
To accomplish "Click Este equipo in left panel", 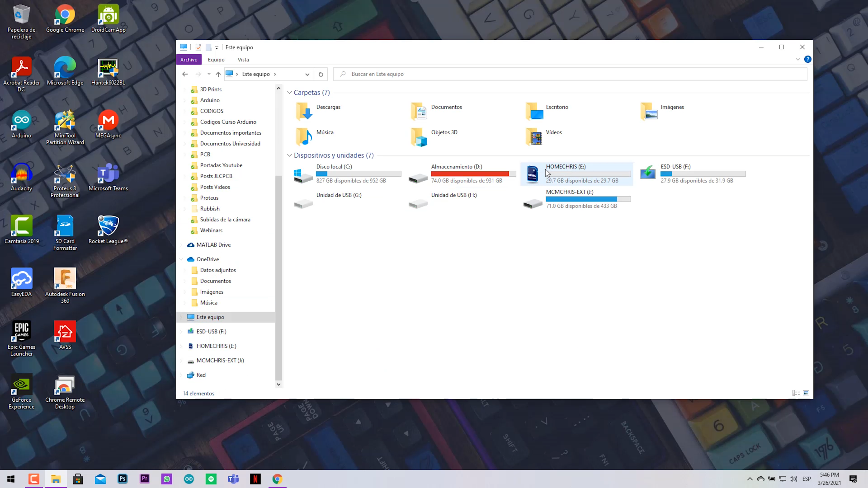I will point(211,317).
